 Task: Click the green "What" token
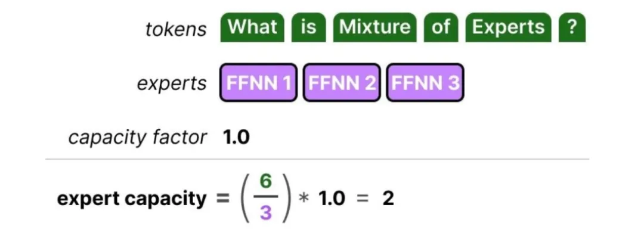(252, 27)
